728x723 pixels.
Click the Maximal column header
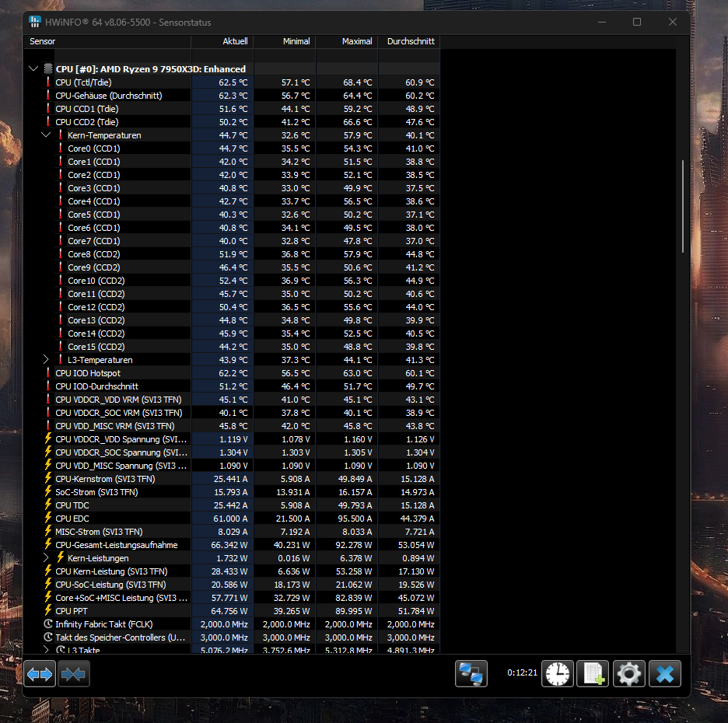click(347, 41)
